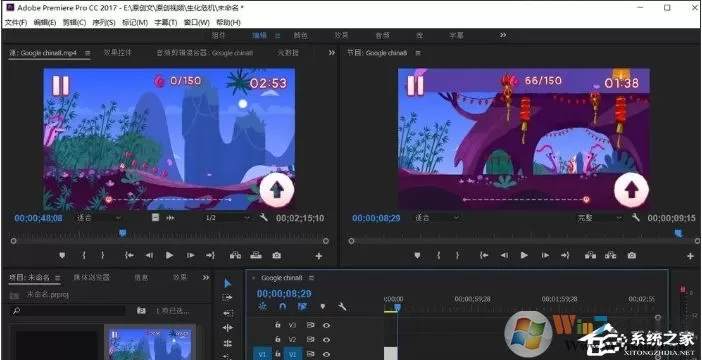Go to Out point in Program monitor
This screenshot has width=702, height=360.
[565, 255]
